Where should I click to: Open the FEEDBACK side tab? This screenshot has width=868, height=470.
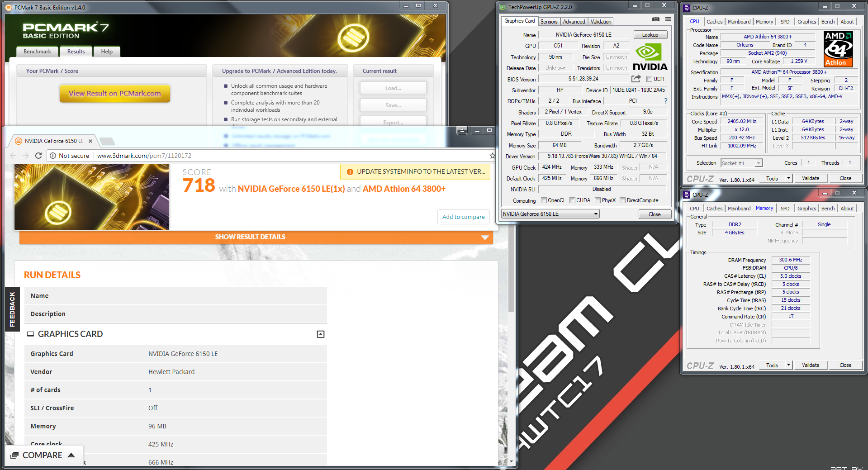point(12,309)
